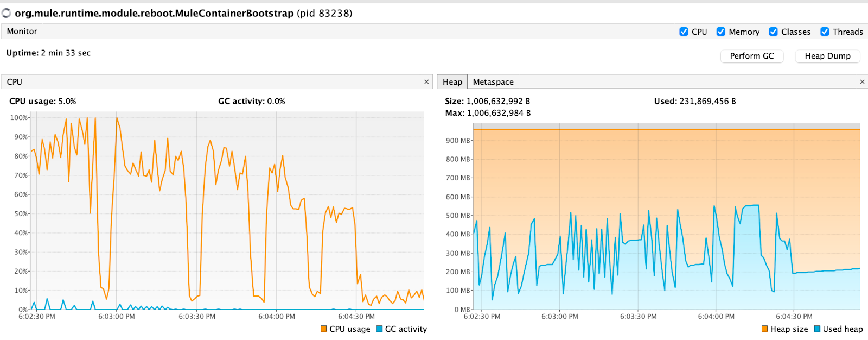Click the 50% label on CPU axis

pyautogui.click(x=21, y=214)
